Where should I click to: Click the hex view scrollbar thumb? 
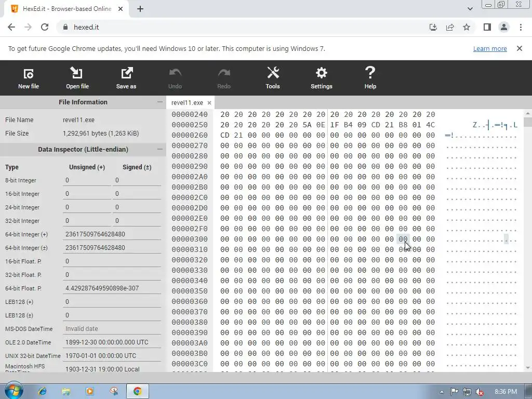(528, 122)
